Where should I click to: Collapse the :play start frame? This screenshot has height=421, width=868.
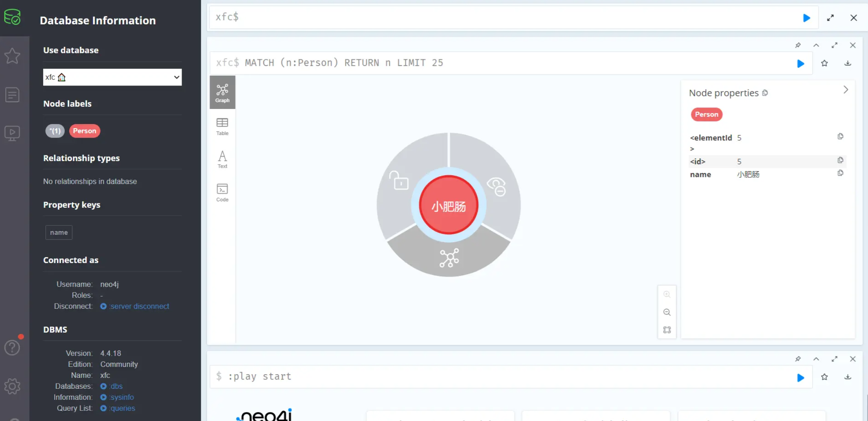(816, 359)
